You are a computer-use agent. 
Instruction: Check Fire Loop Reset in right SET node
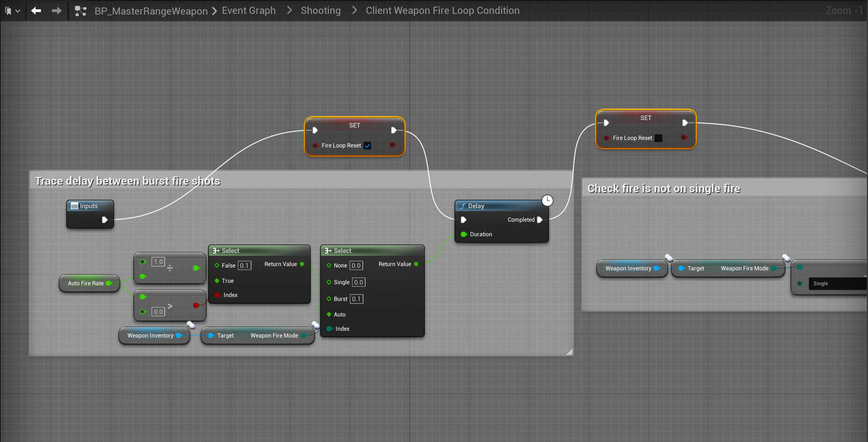point(659,138)
